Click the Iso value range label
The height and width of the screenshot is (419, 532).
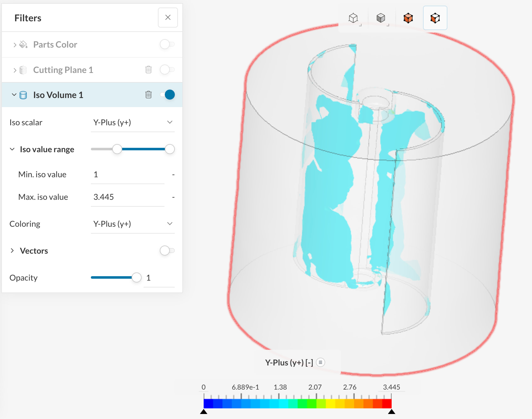click(47, 149)
